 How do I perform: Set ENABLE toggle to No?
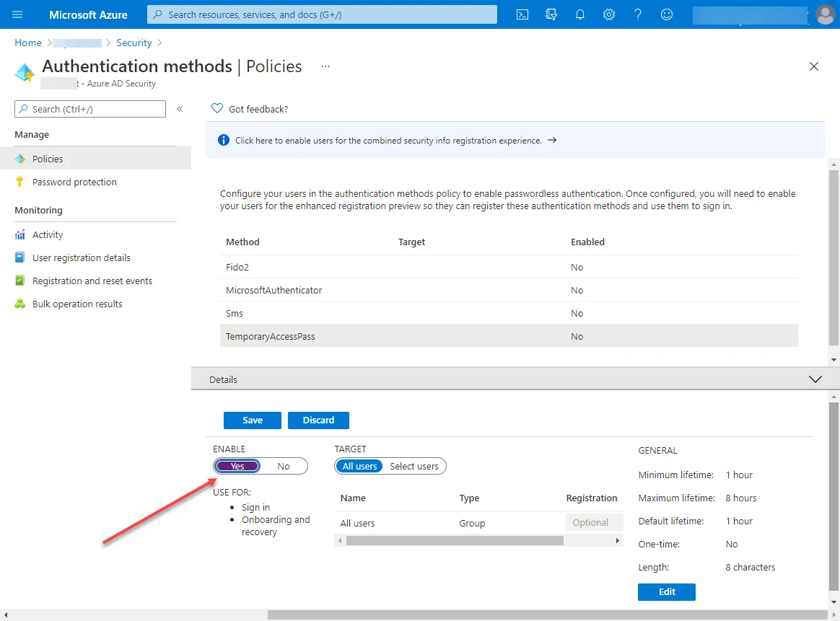click(284, 466)
